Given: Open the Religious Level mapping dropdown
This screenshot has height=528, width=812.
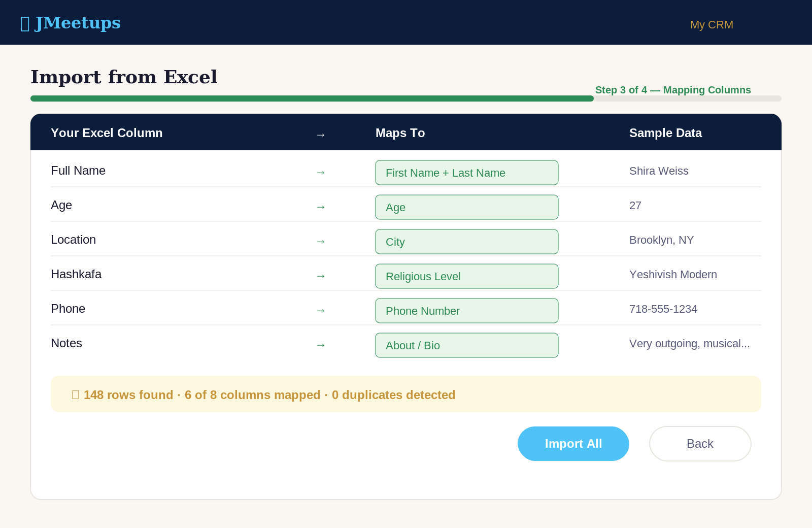Looking at the screenshot, I should (466, 276).
